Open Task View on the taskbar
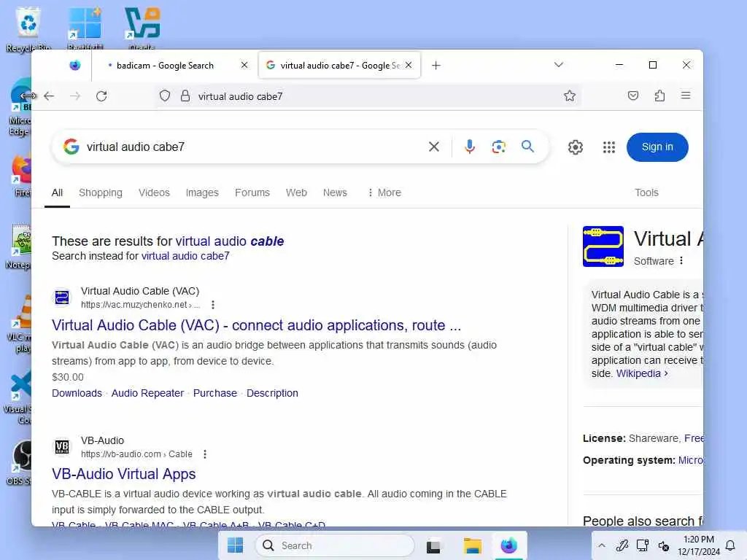The height and width of the screenshot is (560, 747). 433,545
